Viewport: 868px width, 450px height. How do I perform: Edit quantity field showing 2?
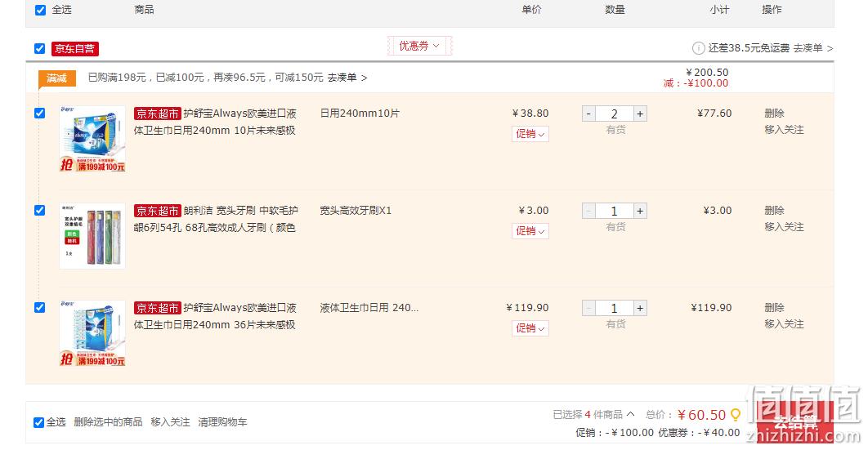(x=615, y=114)
